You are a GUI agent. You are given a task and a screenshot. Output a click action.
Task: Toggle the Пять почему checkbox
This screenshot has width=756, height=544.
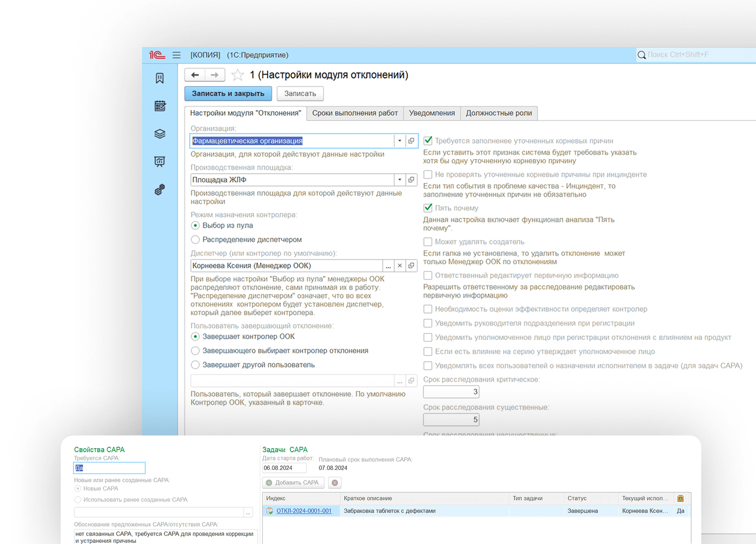pyautogui.click(x=428, y=208)
